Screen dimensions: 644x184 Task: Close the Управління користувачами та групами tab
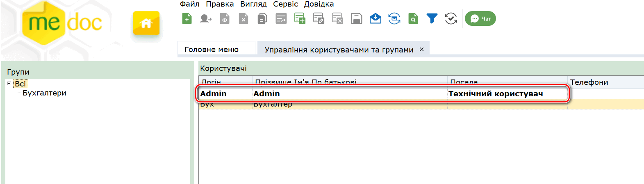click(x=421, y=49)
